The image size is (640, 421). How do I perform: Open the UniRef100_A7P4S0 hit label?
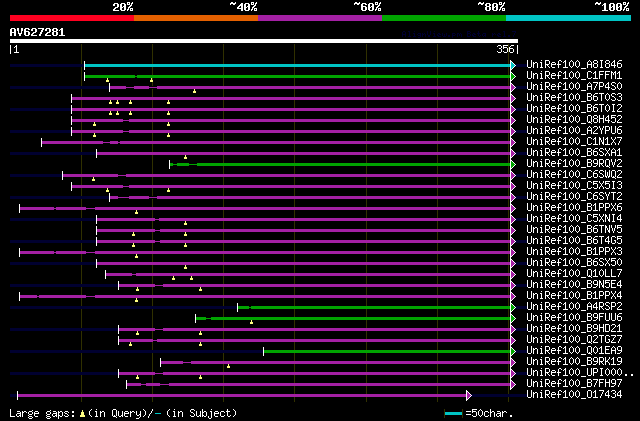(x=574, y=86)
